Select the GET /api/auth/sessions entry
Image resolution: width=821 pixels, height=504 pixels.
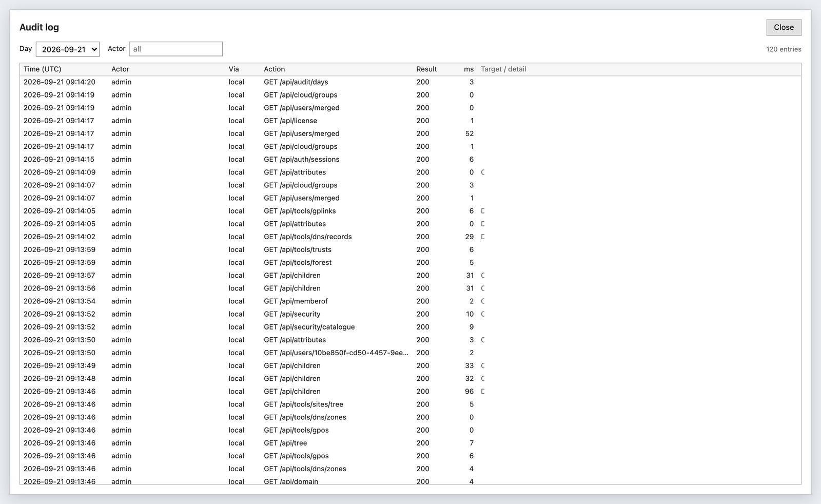[411, 160]
